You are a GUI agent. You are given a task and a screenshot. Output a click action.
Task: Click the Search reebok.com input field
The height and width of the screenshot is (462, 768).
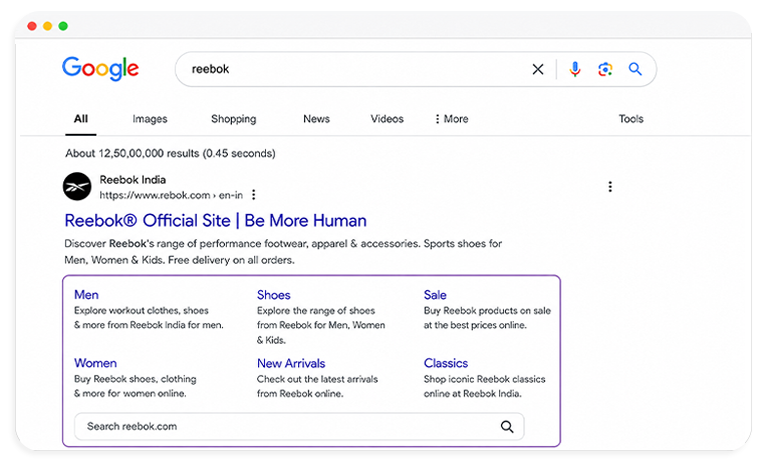pos(299,427)
